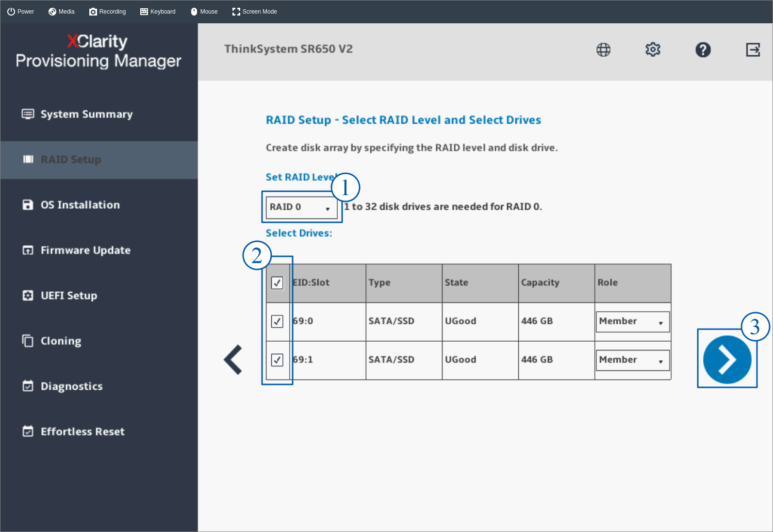Viewport: 773px width, 532px height.
Task: Open Firmware Update section
Action: [85, 250]
